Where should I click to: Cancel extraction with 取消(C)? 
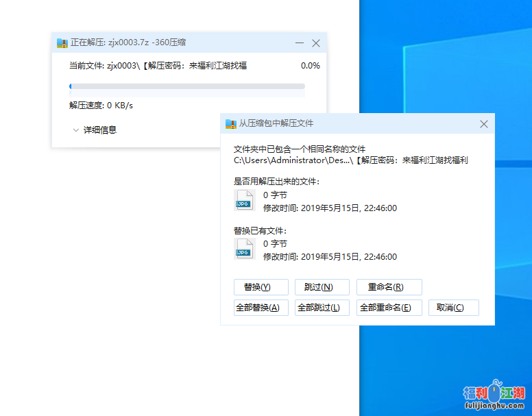[x=453, y=308]
